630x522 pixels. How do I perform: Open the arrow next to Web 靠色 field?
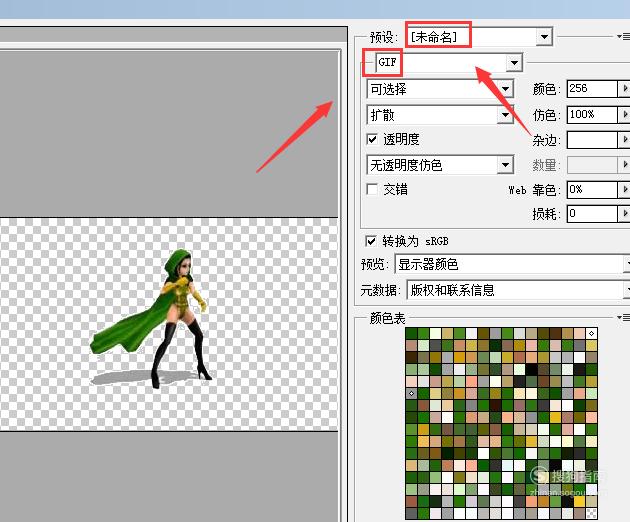click(624, 189)
